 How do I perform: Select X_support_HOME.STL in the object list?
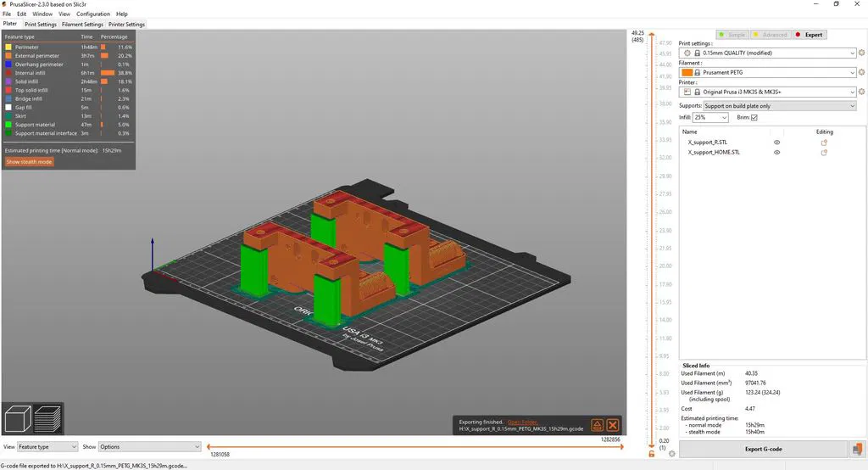[714, 153]
